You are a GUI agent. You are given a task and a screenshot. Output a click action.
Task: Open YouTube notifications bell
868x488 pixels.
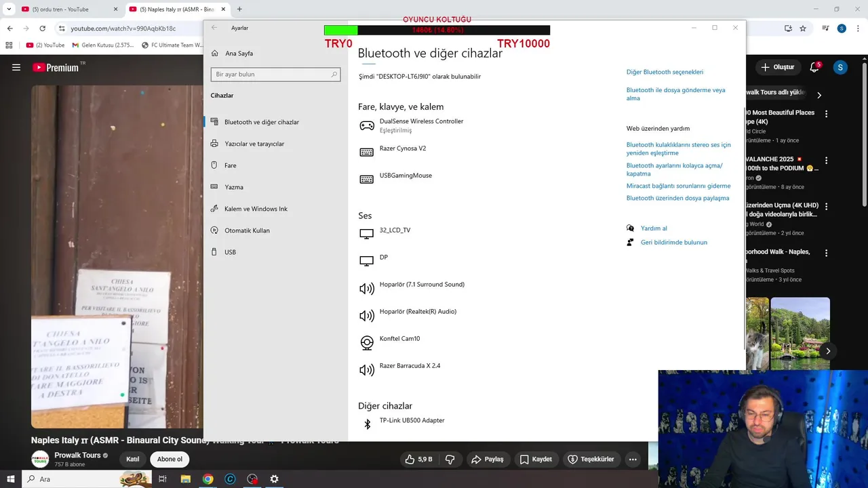814,67
